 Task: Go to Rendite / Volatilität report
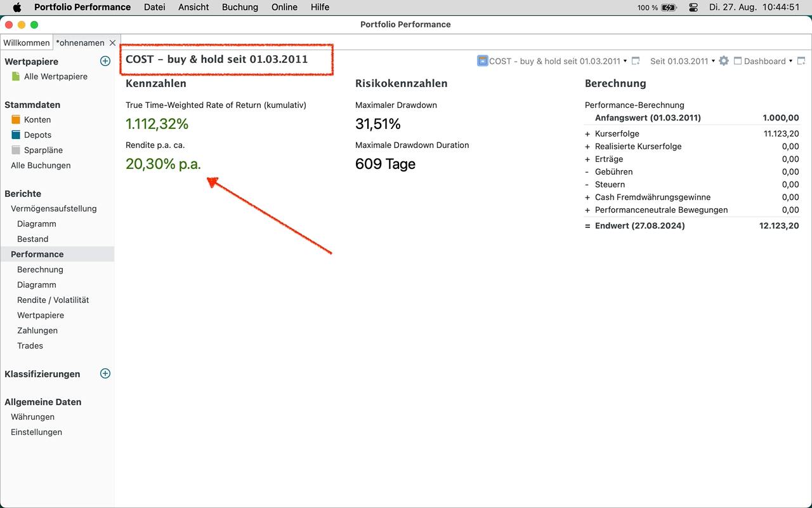(53, 300)
